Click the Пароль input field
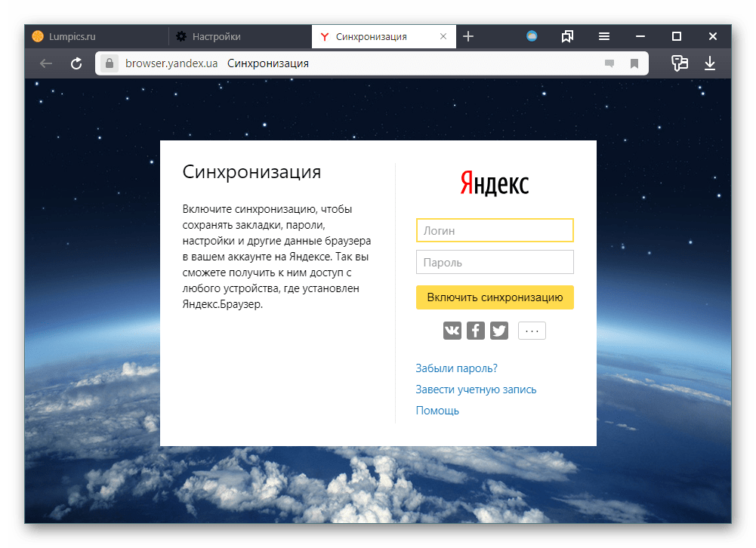756x548 pixels. pos(495,263)
